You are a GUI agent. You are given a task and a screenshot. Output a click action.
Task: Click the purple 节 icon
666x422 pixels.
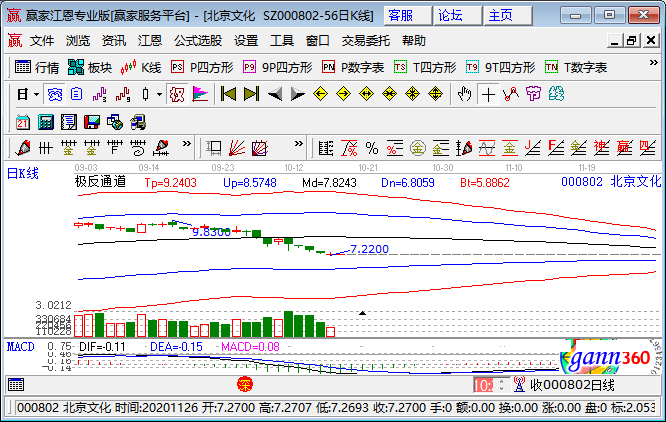tap(533, 94)
